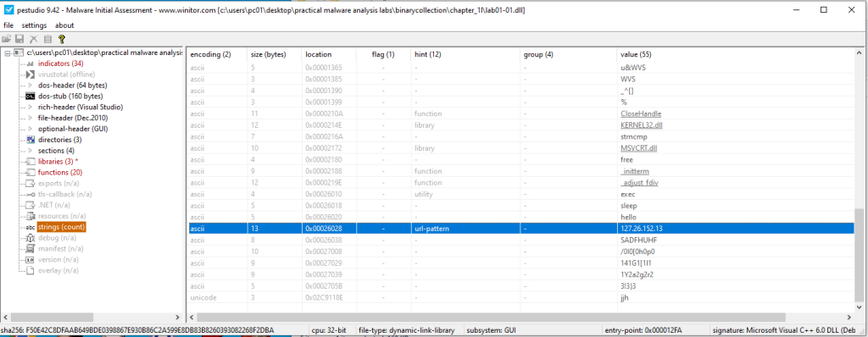Image resolution: width=868 pixels, height=337 pixels.
Task: Sort by the hint (12) column header
Action: tap(465, 54)
